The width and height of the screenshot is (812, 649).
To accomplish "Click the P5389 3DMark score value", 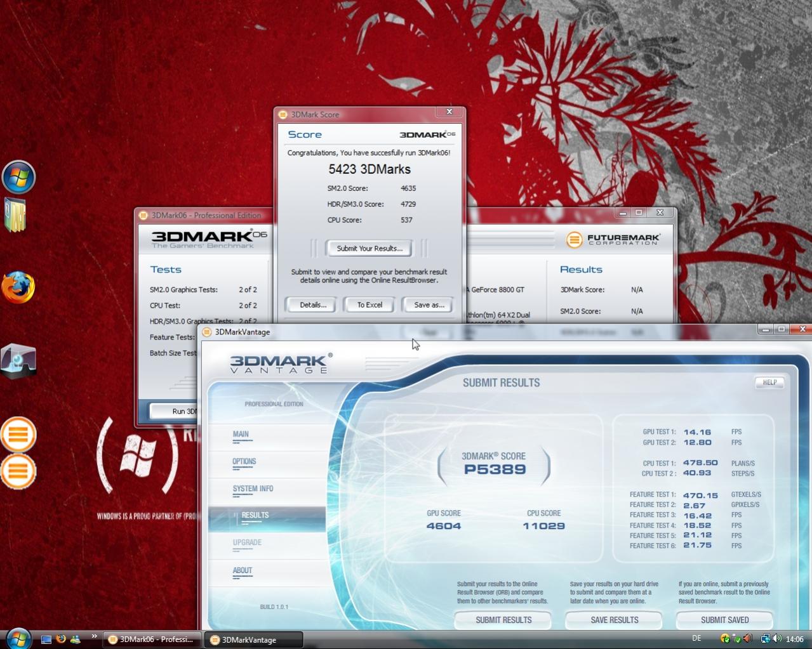I will [x=495, y=469].
